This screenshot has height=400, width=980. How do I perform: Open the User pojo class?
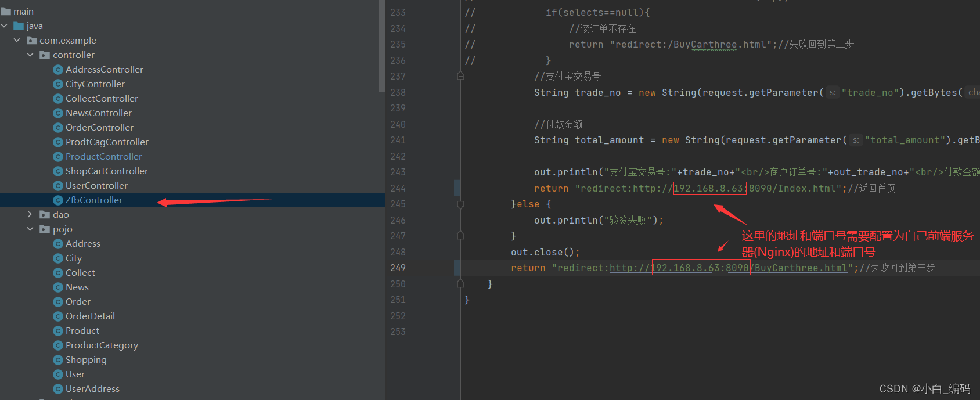pyautogui.click(x=75, y=374)
